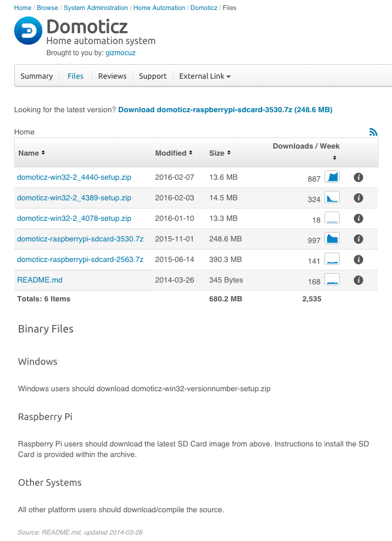The width and height of the screenshot is (392, 541).
Task: Click the 2016-01-10 modified date
Action: (x=175, y=218)
